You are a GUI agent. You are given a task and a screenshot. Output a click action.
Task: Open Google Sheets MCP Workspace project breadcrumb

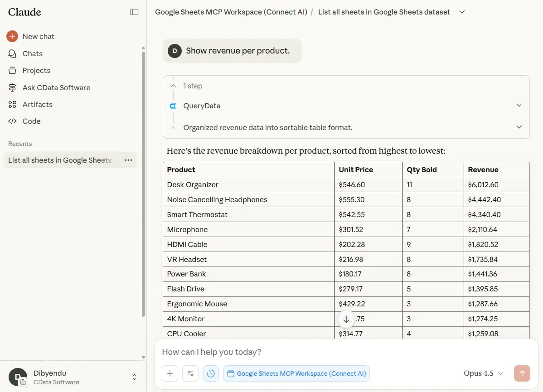coord(231,12)
